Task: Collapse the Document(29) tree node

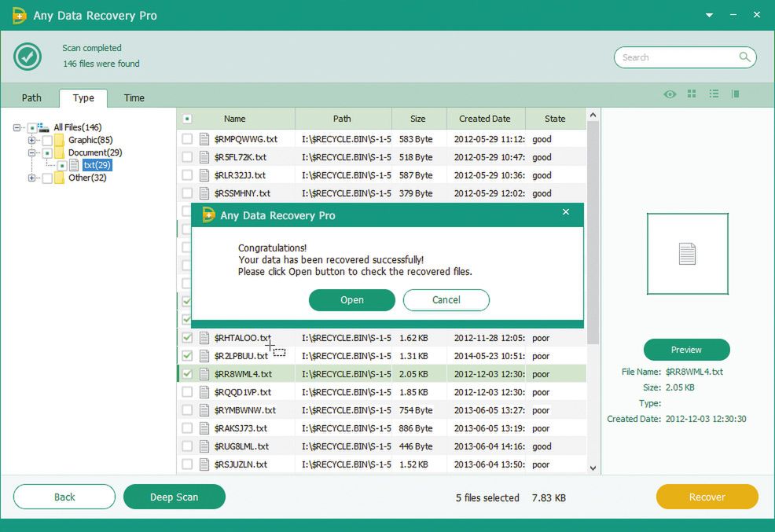Action: pos(32,152)
